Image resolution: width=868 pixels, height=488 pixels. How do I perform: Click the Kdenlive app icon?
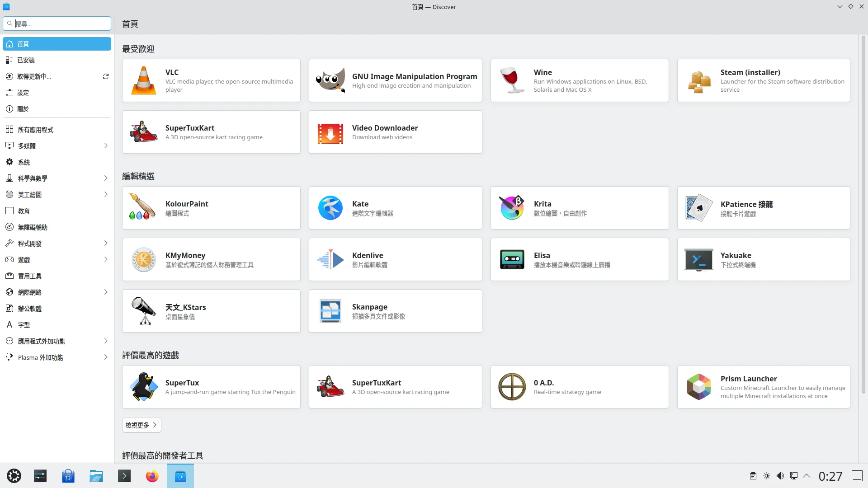click(330, 259)
